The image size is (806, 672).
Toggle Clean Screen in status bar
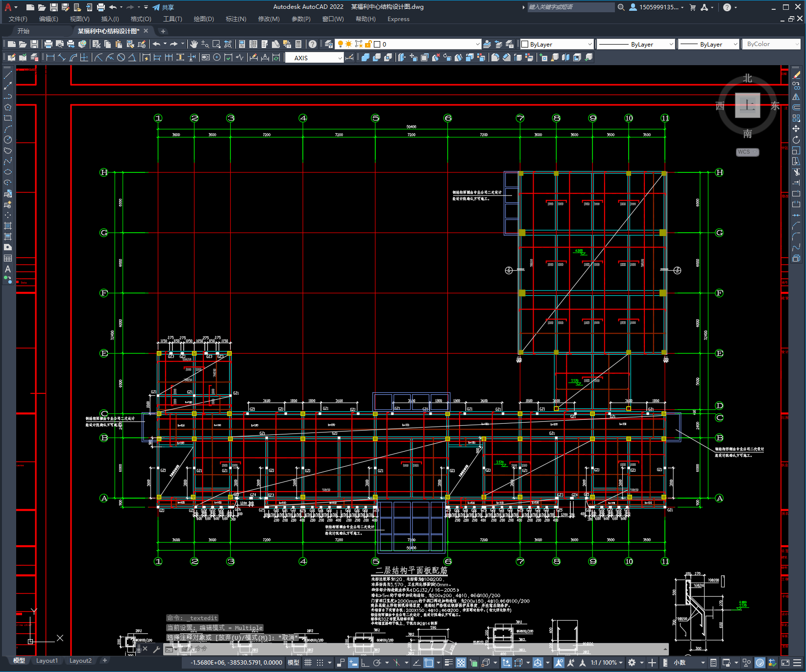(785, 662)
